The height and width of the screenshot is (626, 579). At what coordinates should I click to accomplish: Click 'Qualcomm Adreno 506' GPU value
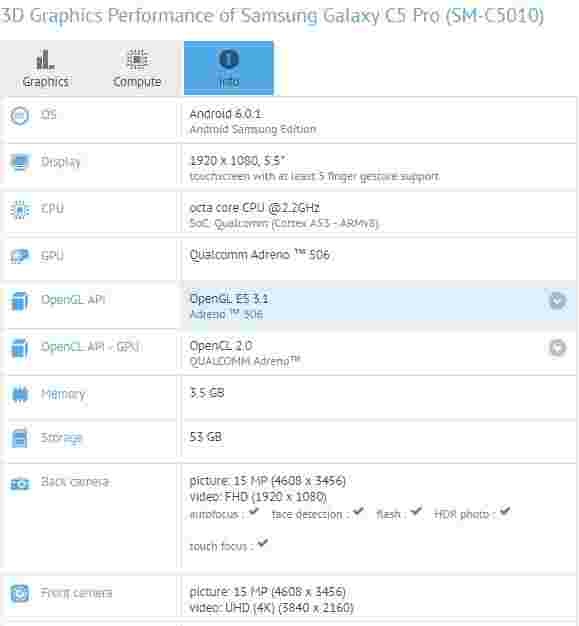point(259,255)
